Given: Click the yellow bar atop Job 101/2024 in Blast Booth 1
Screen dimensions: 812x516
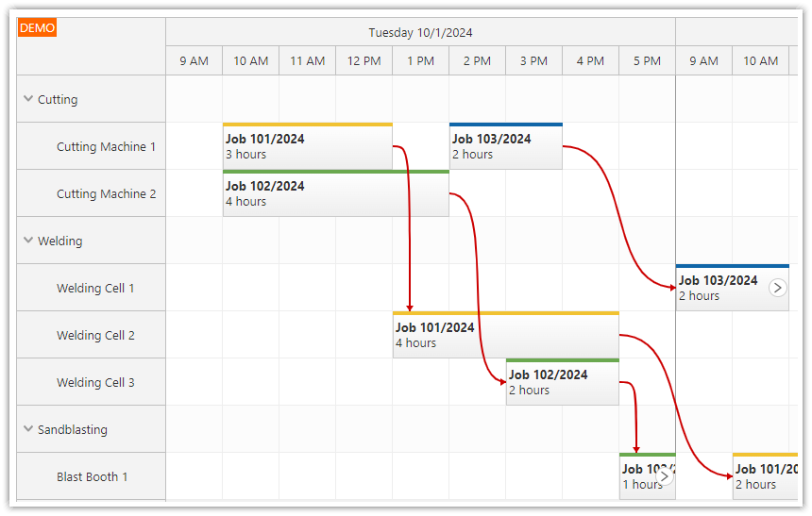Looking at the screenshot, I should tap(765, 455).
